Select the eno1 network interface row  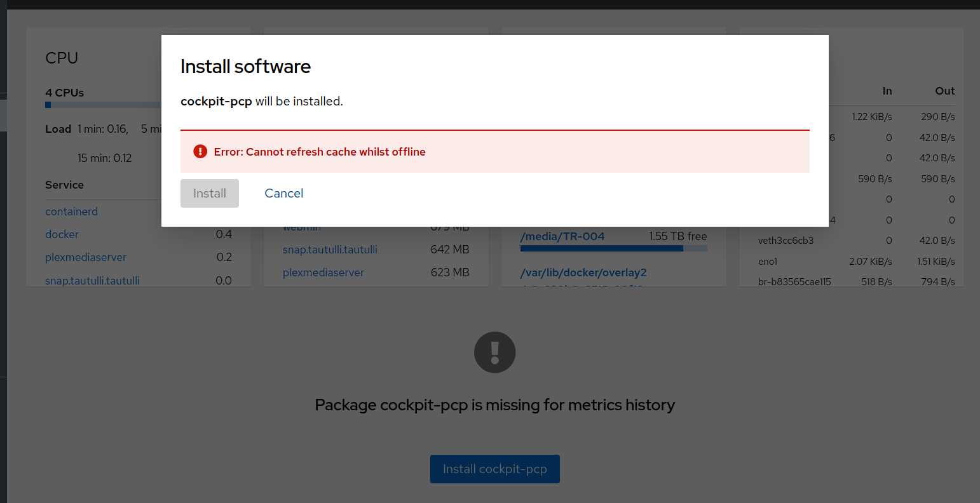point(768,262)
